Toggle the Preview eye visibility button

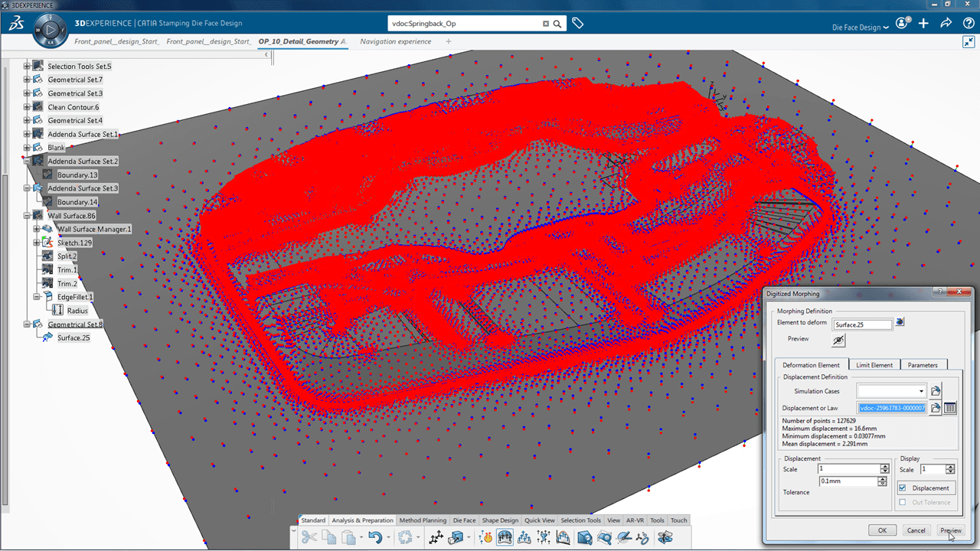pyautogui.click(x=839, y=340)
